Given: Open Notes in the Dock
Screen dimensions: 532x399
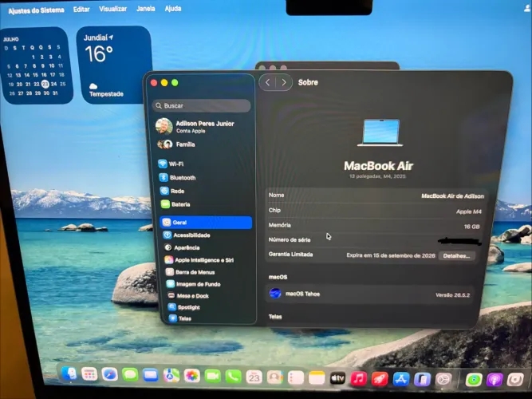Looking at the screenshot, I should [x=317, y=378].
